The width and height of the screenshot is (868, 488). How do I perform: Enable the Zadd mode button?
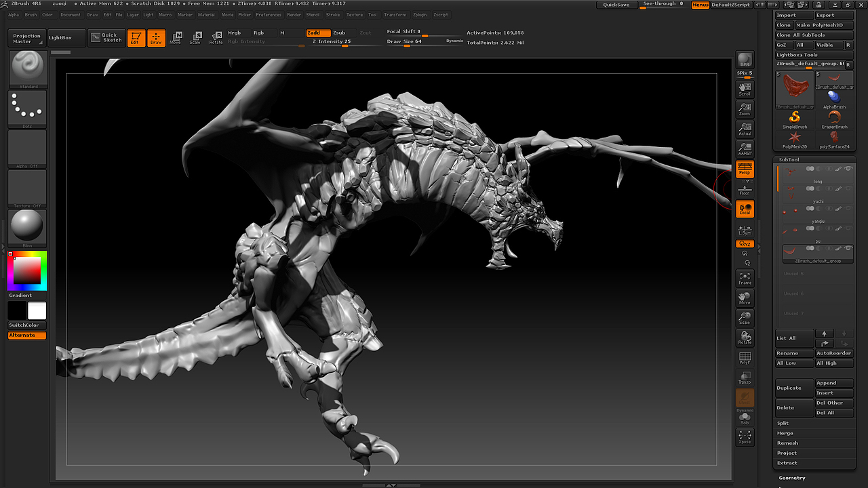pos(318,33)
